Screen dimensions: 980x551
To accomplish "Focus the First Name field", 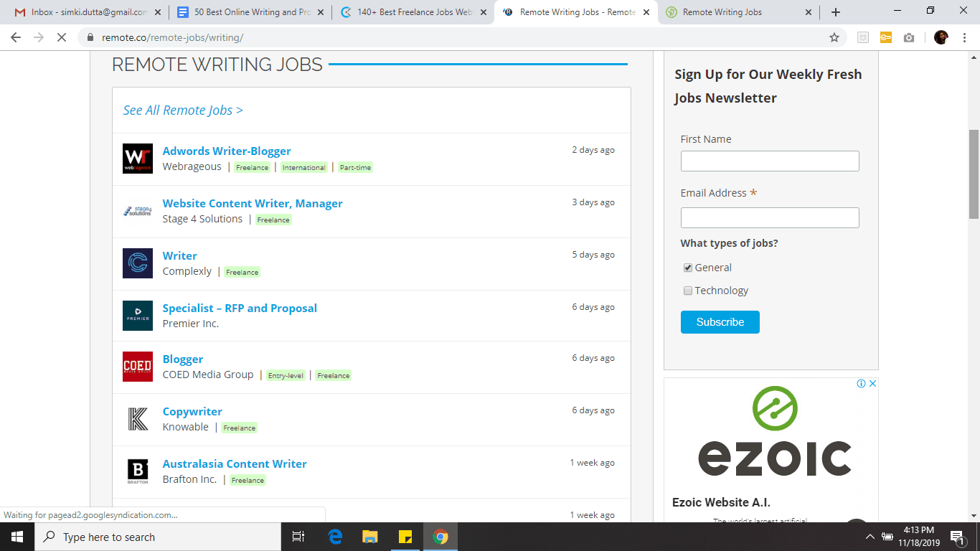I will point(770,161).
